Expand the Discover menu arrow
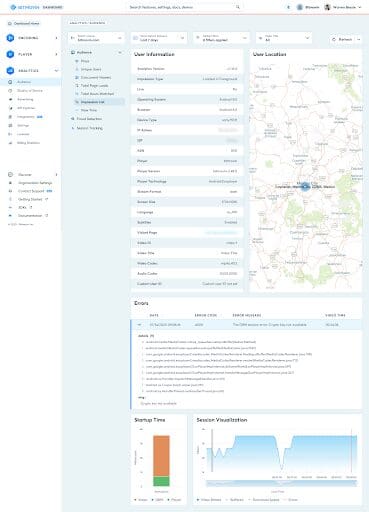The image size is (369, 512). (56, 175)
